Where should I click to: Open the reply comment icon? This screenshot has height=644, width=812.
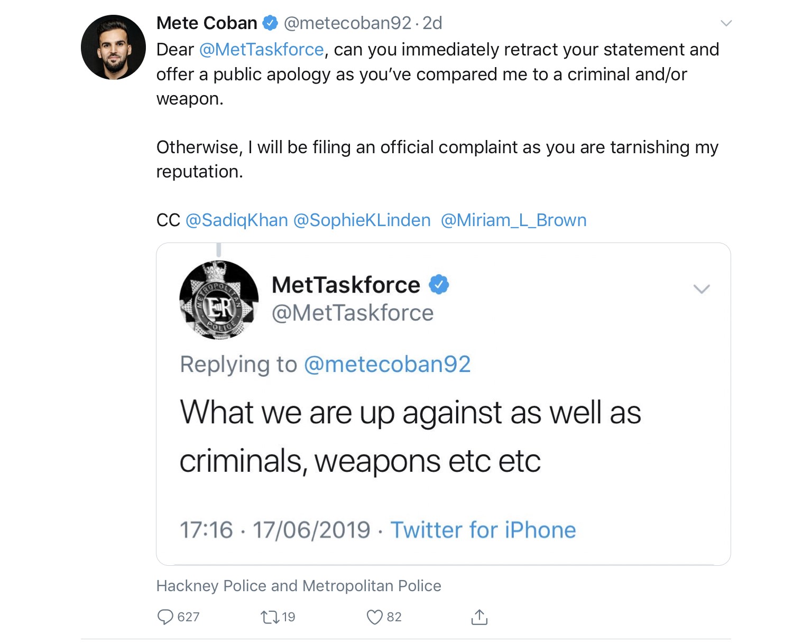(x=165, y=617)
